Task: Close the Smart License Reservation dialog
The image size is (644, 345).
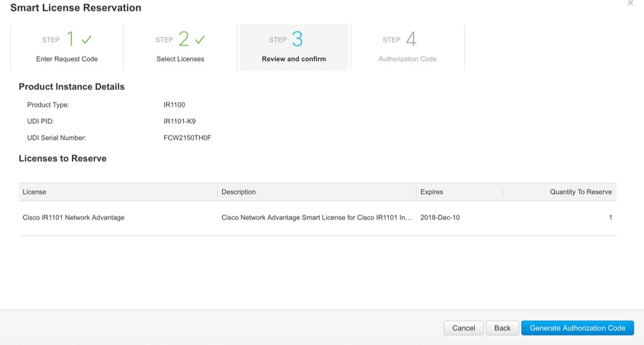Action: [630, 3]
